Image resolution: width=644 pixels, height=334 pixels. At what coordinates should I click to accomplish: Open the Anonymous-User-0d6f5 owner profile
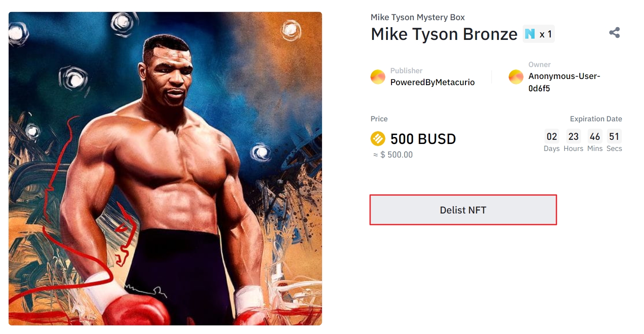(x=564, y=82)
